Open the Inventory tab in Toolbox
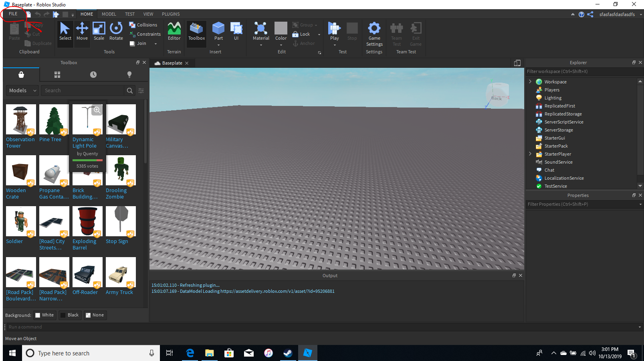Image resolution: width=644 pixels, height=361 pixels. [57, 75]
